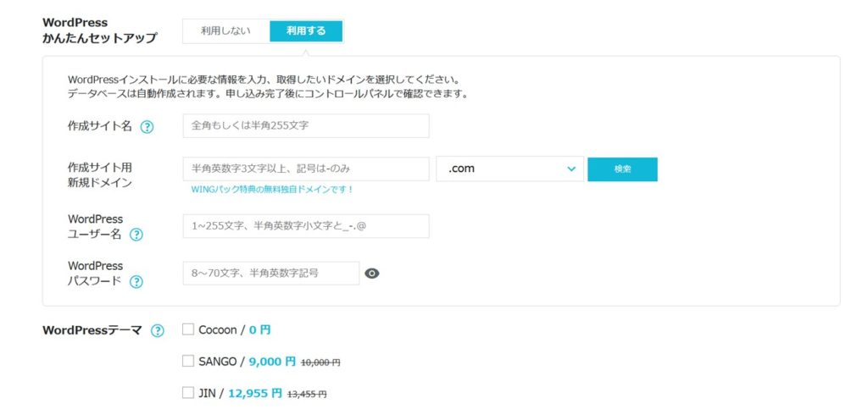Open help icon beside WordPressテーマ
The image size is (868, 420).
click(x=157, y=331)
